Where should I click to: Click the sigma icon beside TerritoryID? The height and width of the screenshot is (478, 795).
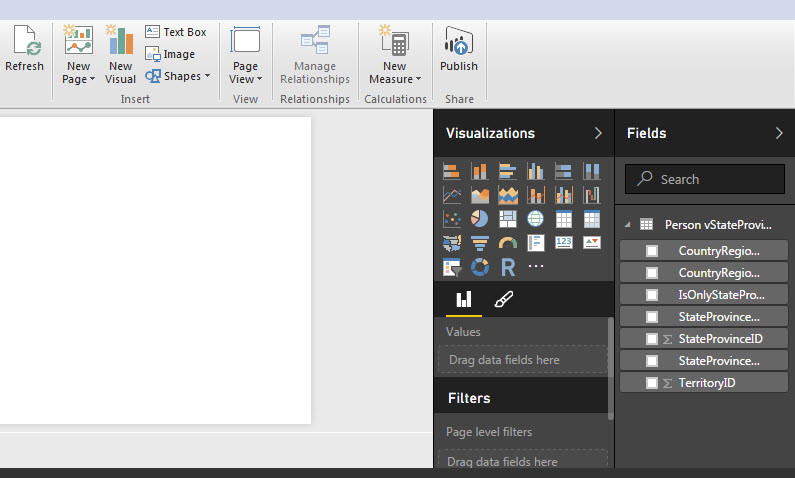tap(668, 383)
